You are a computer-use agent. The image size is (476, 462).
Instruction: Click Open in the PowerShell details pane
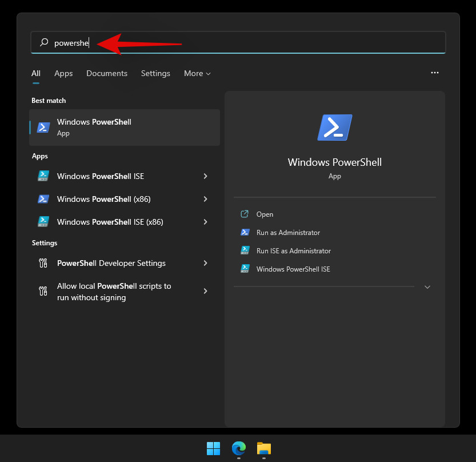click(265, 214)
